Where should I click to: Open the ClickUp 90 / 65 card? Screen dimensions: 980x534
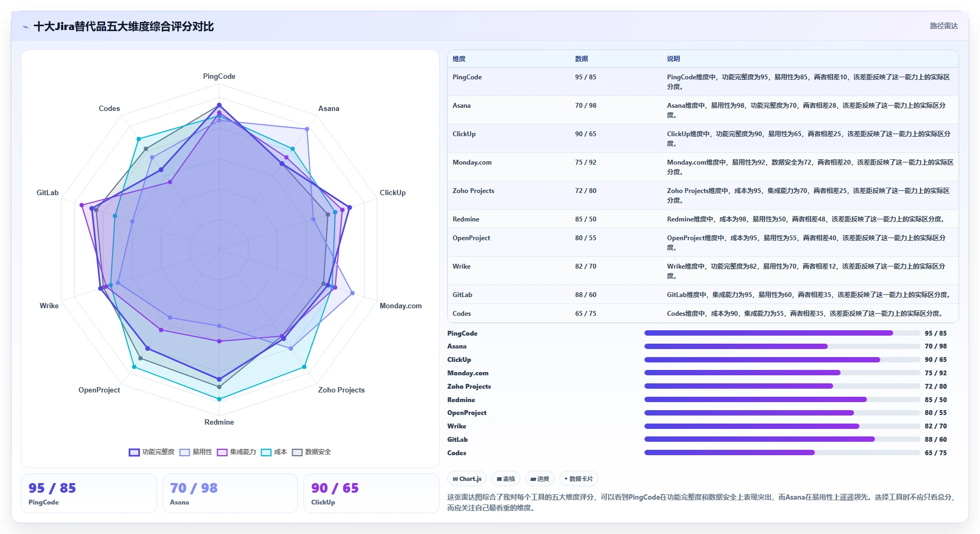coord(372,493)
